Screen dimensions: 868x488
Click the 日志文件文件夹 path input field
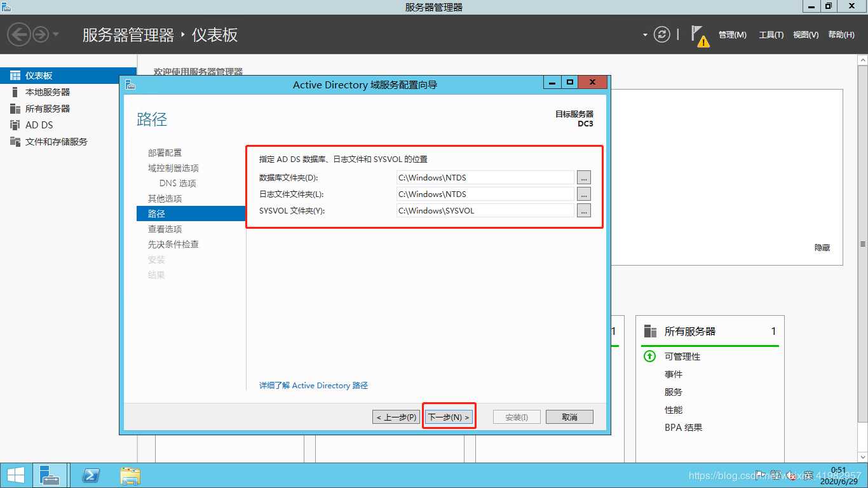coord(485,194)
